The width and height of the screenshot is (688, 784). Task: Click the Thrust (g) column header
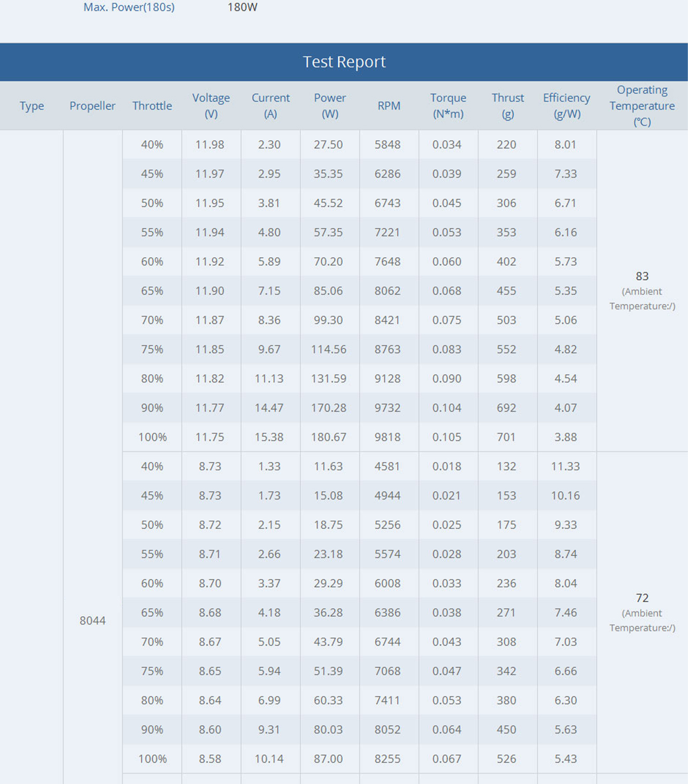508,106
